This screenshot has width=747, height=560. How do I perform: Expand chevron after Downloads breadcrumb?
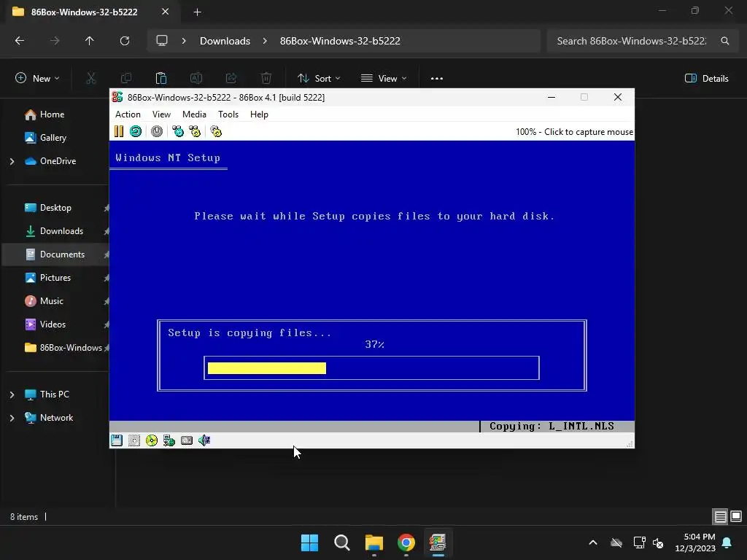265,41
